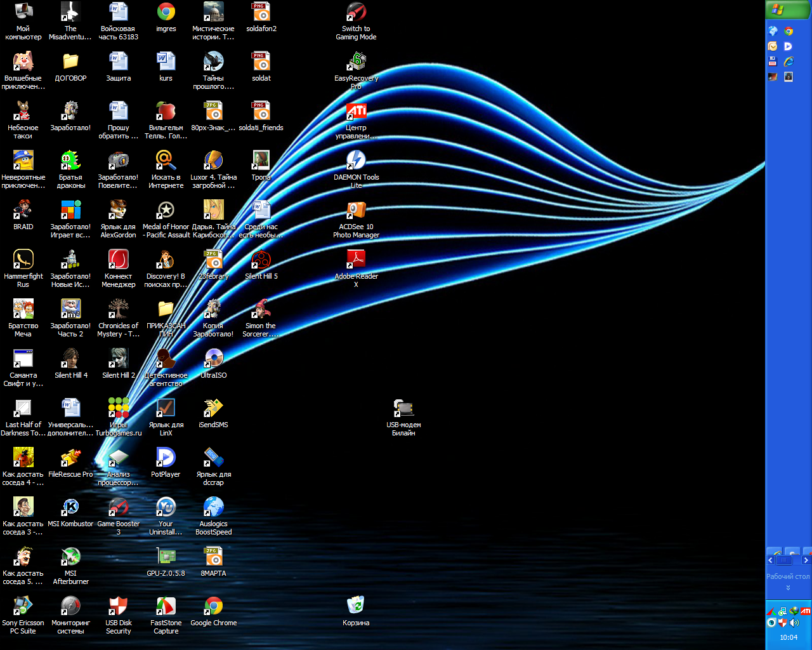The image size is (812, 650).
Task: Click the taskbar scroll right arrow
Action: [x=806, y=560]
